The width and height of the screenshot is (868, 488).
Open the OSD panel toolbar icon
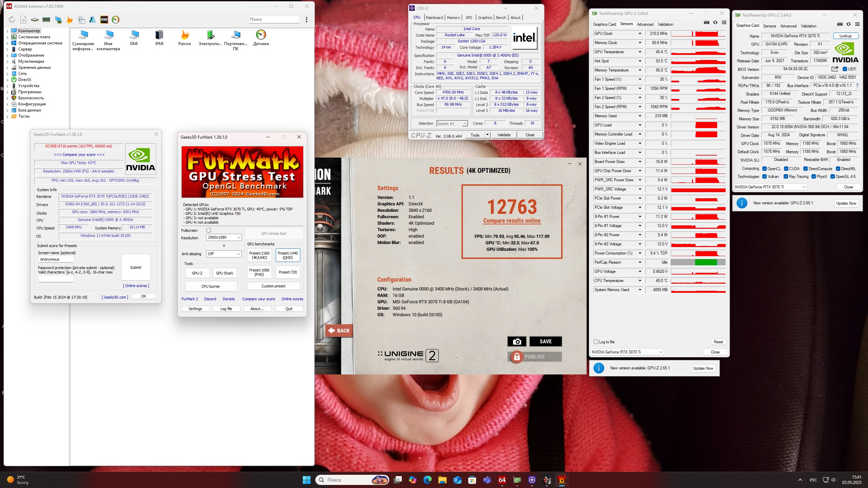point(104,20)
